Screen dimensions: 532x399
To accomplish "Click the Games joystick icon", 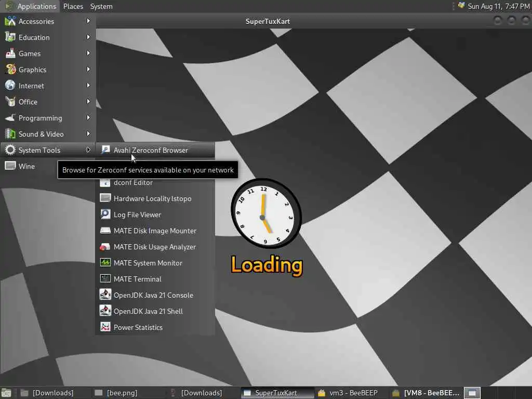I will point(10,54).
